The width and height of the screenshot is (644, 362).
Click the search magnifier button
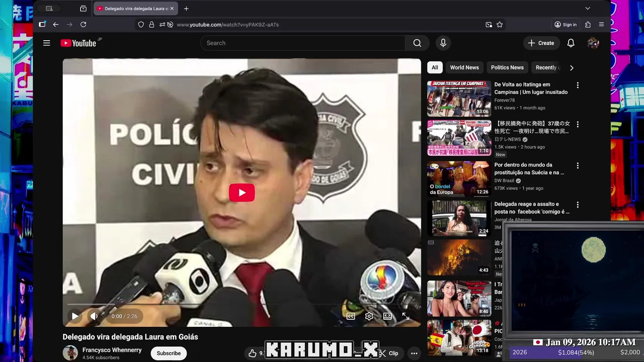tap(417, 43)
